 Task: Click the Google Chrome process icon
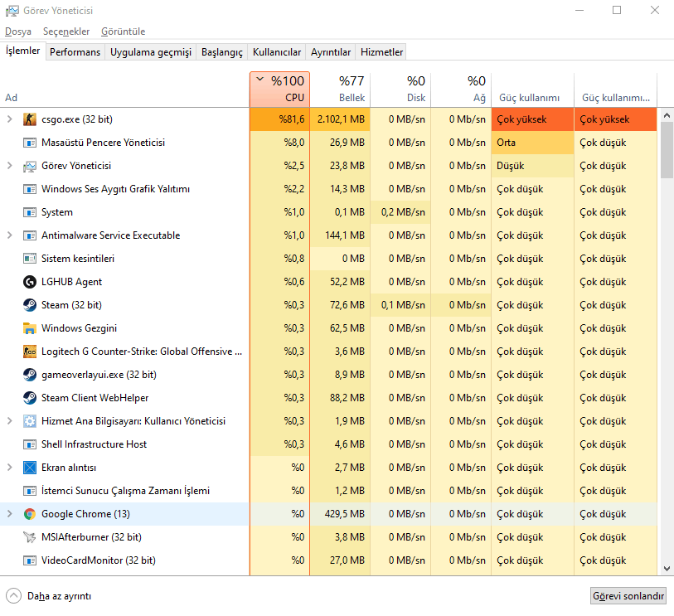(x=29, y=514)
